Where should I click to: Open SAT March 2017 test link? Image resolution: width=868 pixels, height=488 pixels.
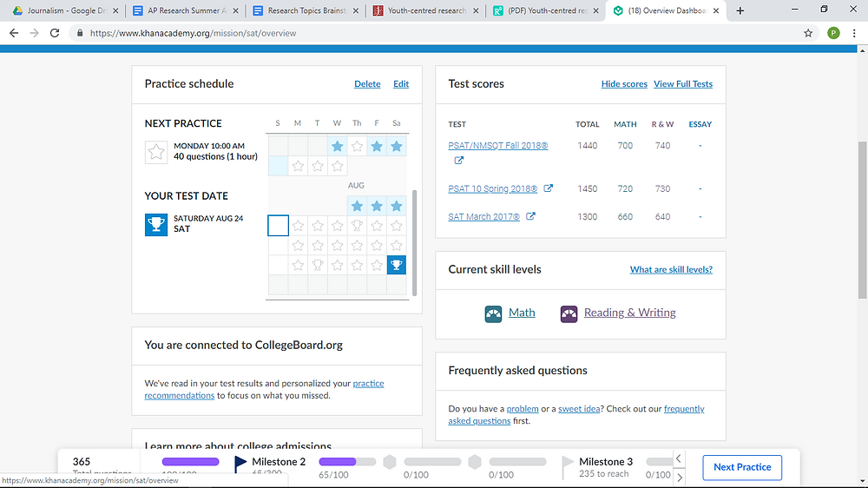point(483,216)
